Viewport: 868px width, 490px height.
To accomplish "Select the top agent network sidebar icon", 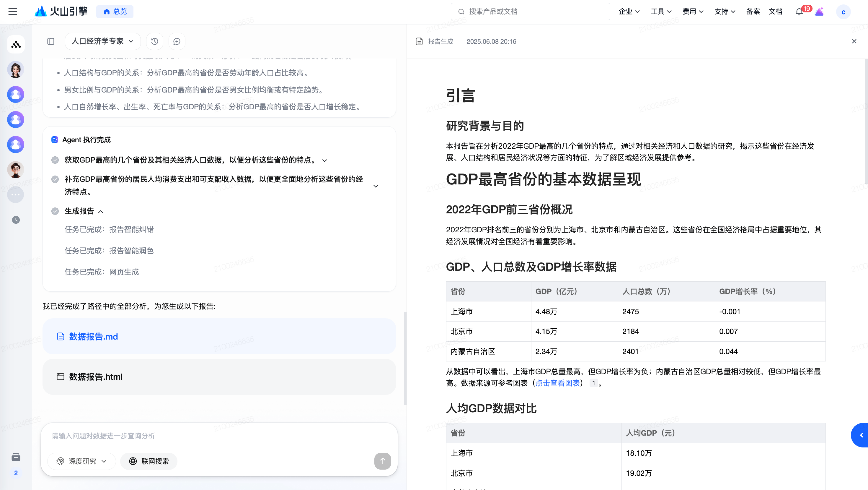I will (x=16, y=44).
